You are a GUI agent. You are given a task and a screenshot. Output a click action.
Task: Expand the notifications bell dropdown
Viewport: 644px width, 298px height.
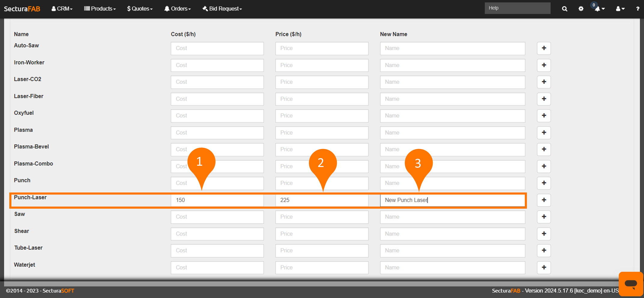(x=600, y=9)
